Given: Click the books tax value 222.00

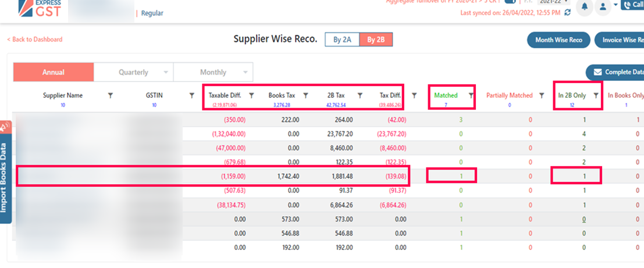Looking at the screenshot, I should [x=290, y=120].
